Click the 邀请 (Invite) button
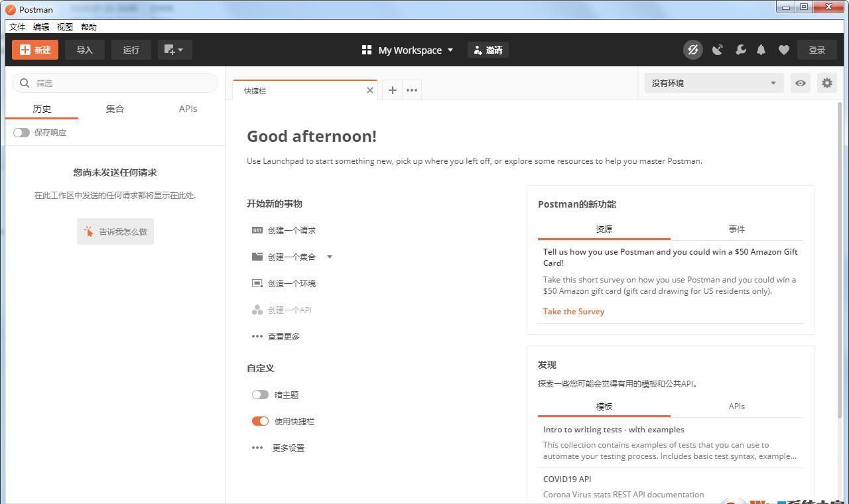The image size is (849, 504). [488, 50]
